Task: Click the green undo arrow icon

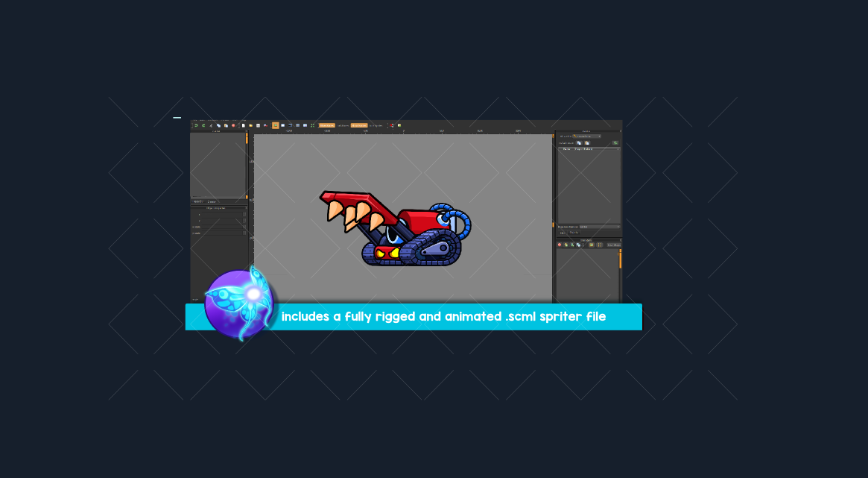Action: 196,125
